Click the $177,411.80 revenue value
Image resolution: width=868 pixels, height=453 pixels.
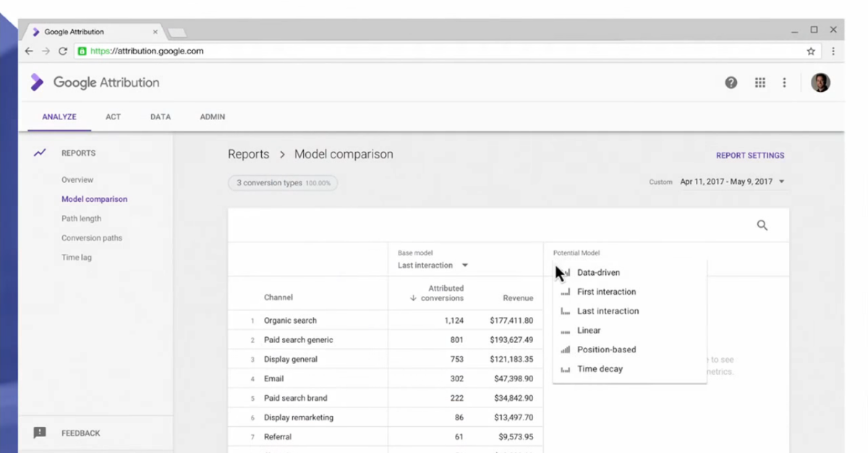tap(511, 321)
